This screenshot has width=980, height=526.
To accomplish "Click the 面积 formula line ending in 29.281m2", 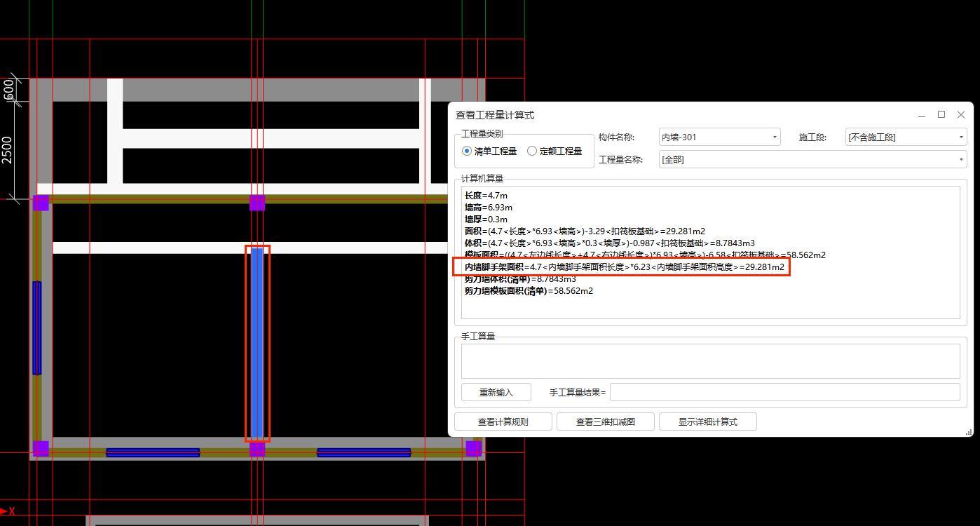I will click(x=585, y=231).
